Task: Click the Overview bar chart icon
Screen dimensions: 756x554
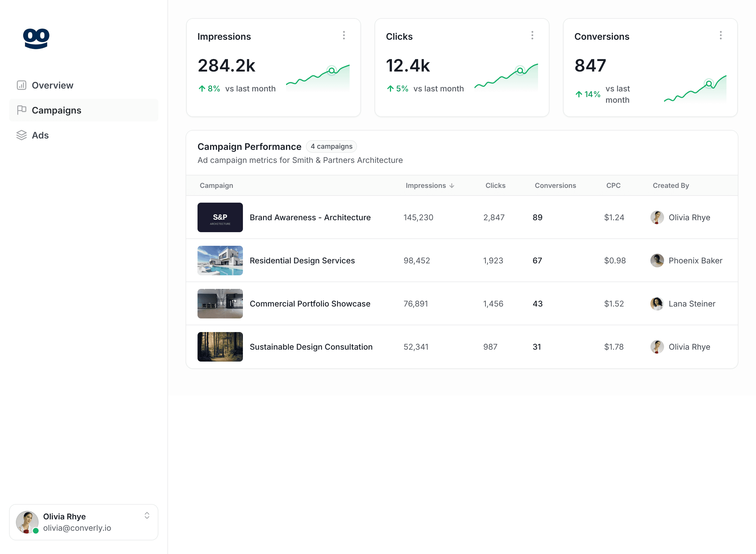Action: [22, 85]
